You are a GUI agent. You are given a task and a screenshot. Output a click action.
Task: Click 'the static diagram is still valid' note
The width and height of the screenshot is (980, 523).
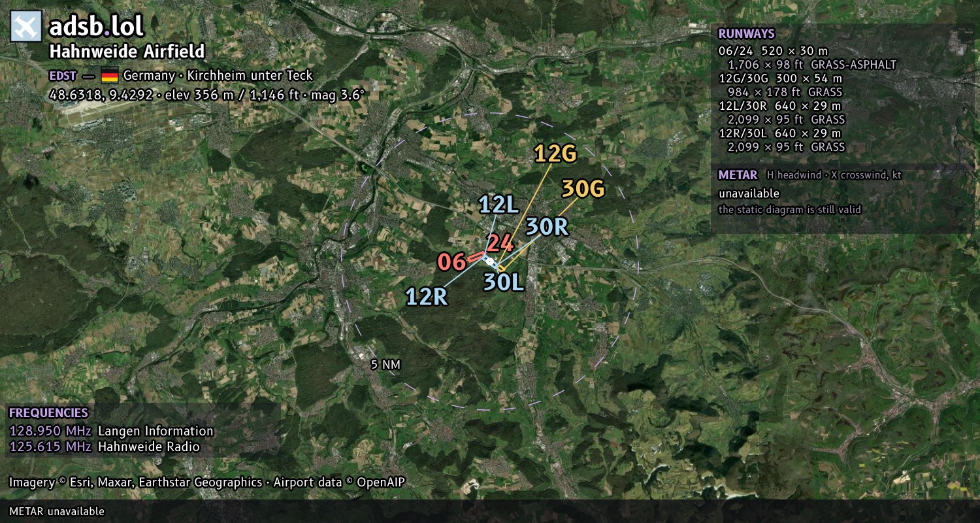789,210
